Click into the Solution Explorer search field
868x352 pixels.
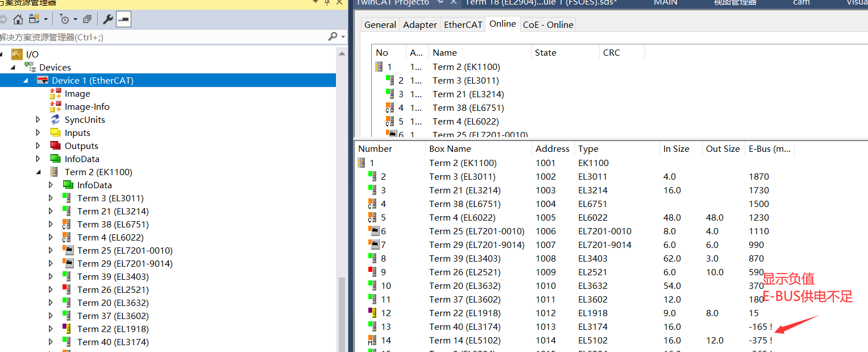[163, 37]
